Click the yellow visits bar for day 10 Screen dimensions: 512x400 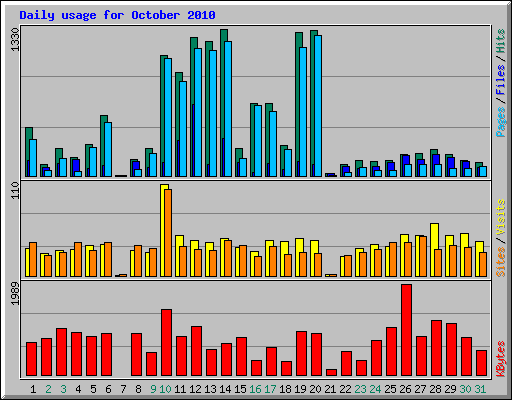click(162, 230)
